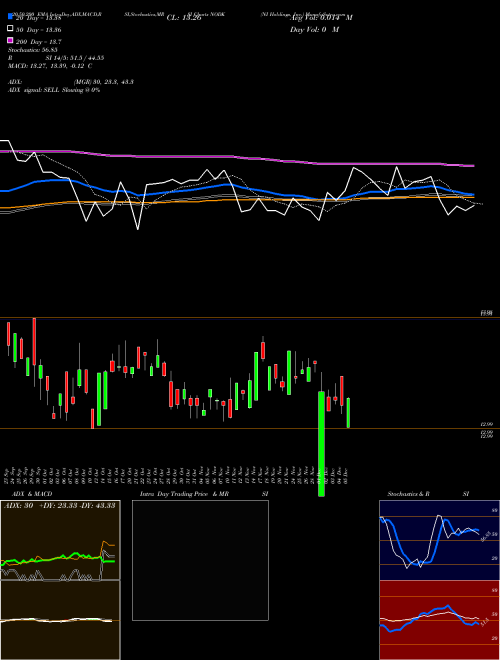The height and width of the screenshot is (660, 500).
Task: Click the blue 20 Day EMA legend swatch
Action: coord(11,17)
